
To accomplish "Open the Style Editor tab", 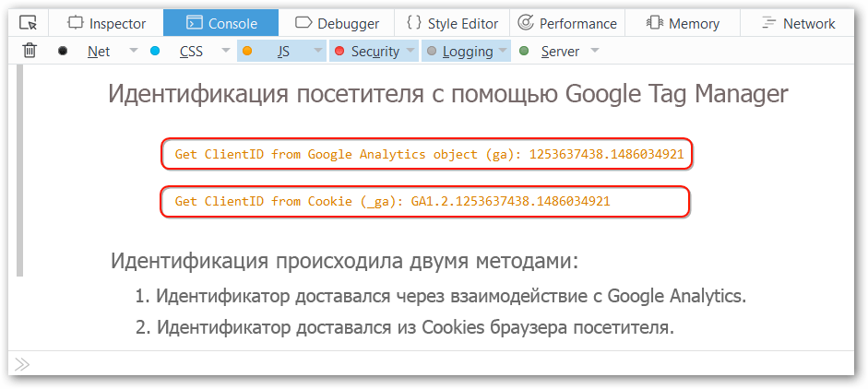I will [x=452, y=23].
